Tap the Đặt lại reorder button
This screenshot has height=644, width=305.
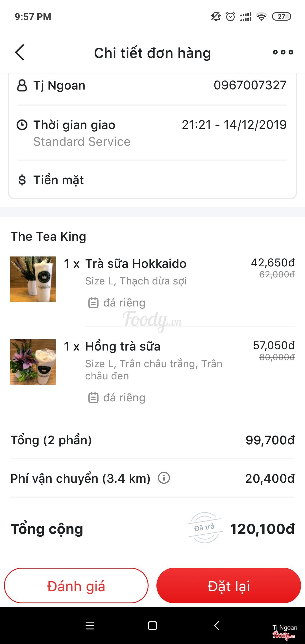[x=229, y=586]
